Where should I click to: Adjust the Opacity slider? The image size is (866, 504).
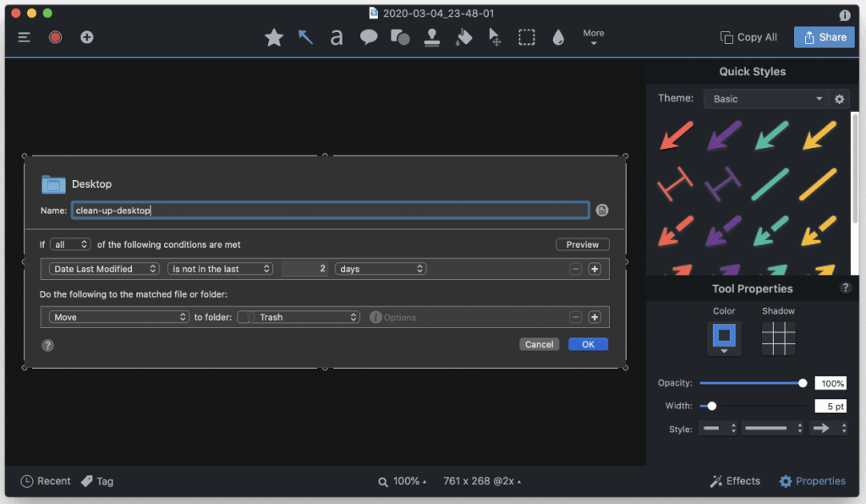(751, 383)
